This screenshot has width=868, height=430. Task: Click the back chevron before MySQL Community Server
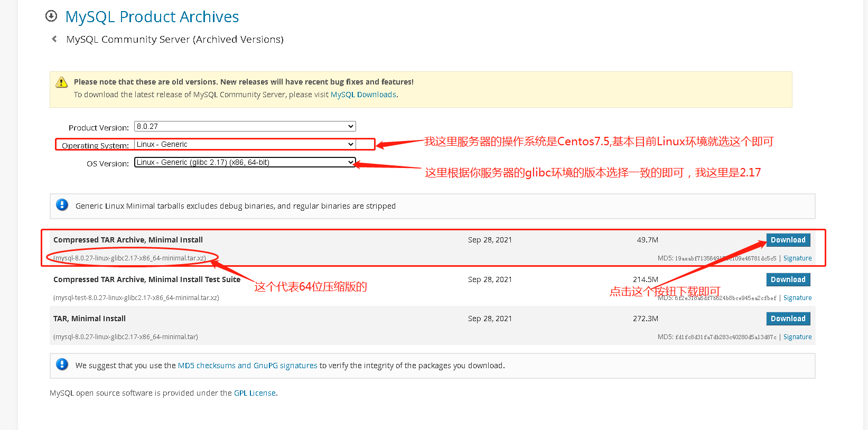pos(54,39)
